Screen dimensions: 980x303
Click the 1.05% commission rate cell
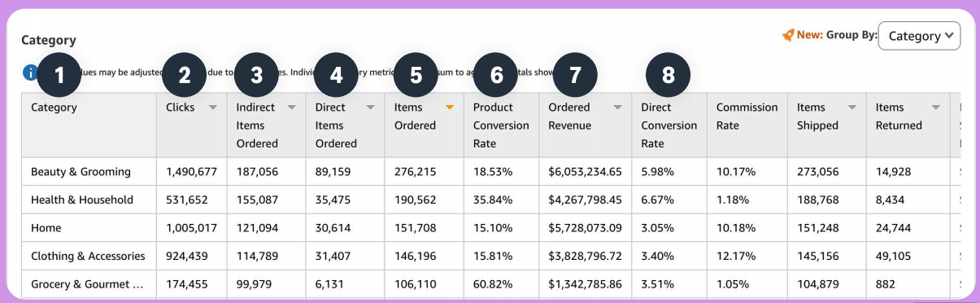pyautogui.click(x=734, y=284)
